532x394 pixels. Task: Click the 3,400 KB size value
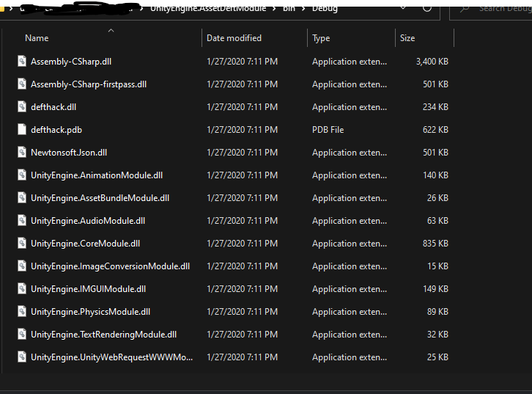pos(432,62)
